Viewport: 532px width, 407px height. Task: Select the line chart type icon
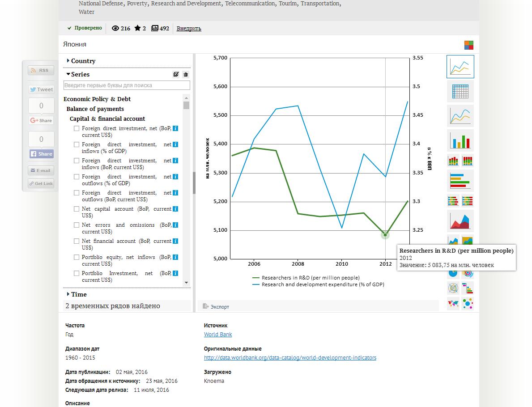click(x=460, y=67)
